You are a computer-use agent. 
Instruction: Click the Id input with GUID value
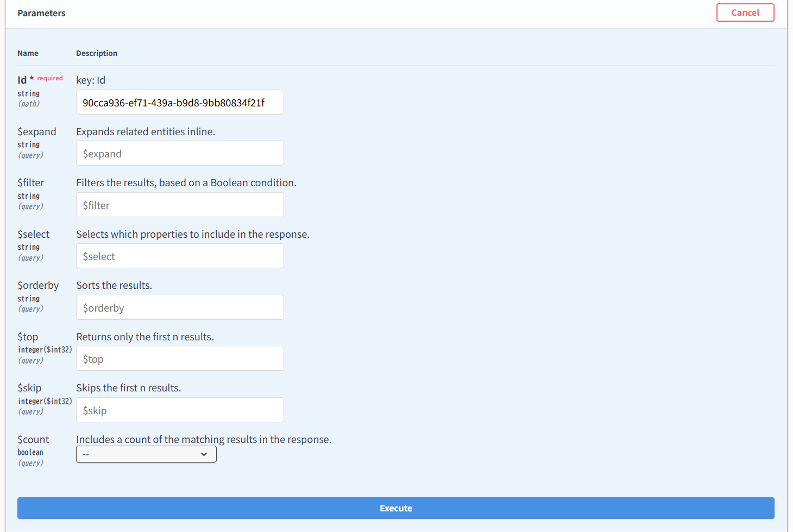(180, 102)
